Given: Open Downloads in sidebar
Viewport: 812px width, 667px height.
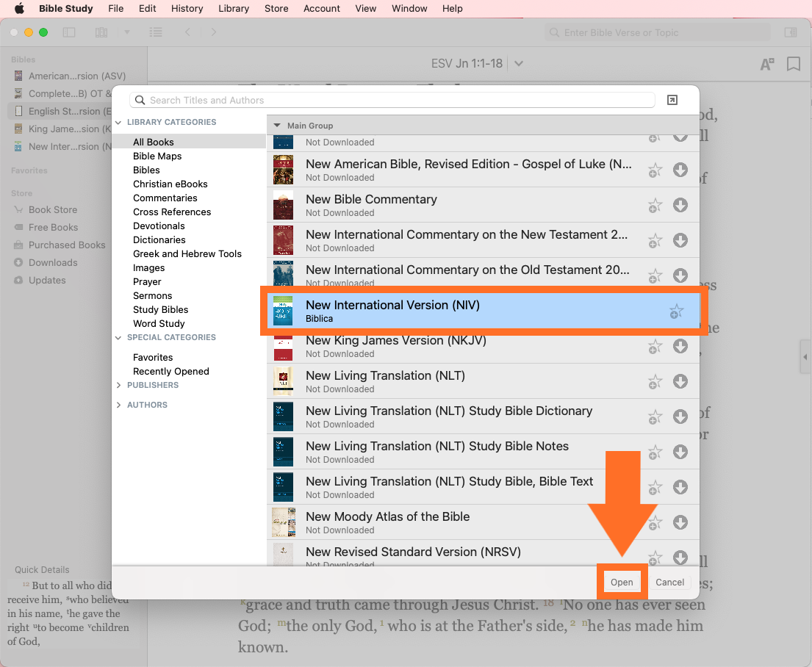Looking at the screenshot, I should click(x=53, y=262).
